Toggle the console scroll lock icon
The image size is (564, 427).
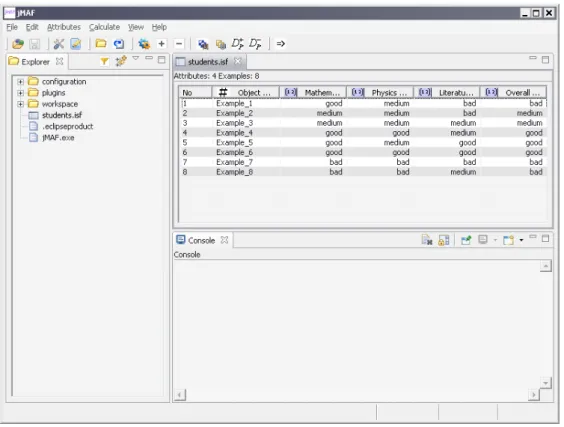[x=444, y=240]
